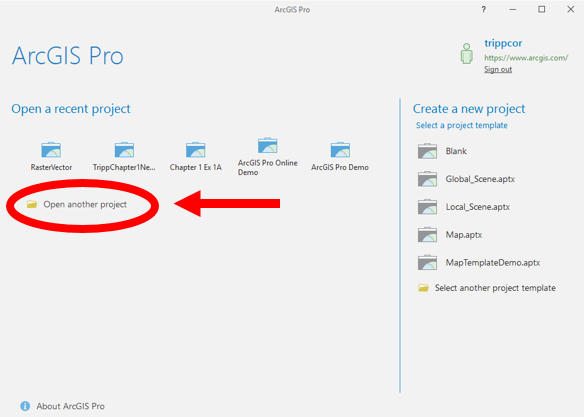The image size is (584, 417).
Task: Select the Local_Scene.aptx template icon
Action: (427, 207)
